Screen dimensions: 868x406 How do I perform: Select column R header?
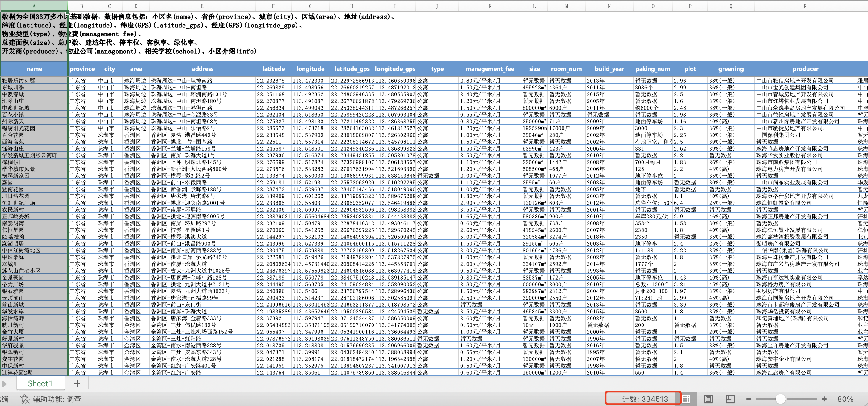click(805, 6)
